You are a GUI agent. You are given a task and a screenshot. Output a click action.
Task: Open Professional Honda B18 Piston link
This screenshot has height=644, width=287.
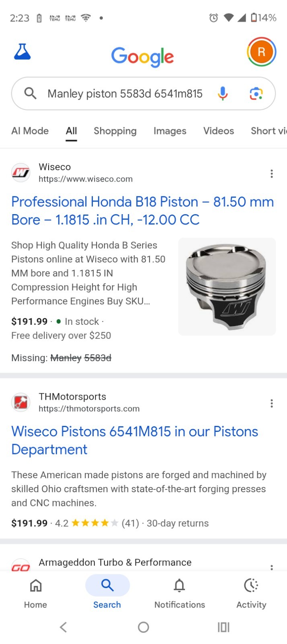tap(142, 211)
